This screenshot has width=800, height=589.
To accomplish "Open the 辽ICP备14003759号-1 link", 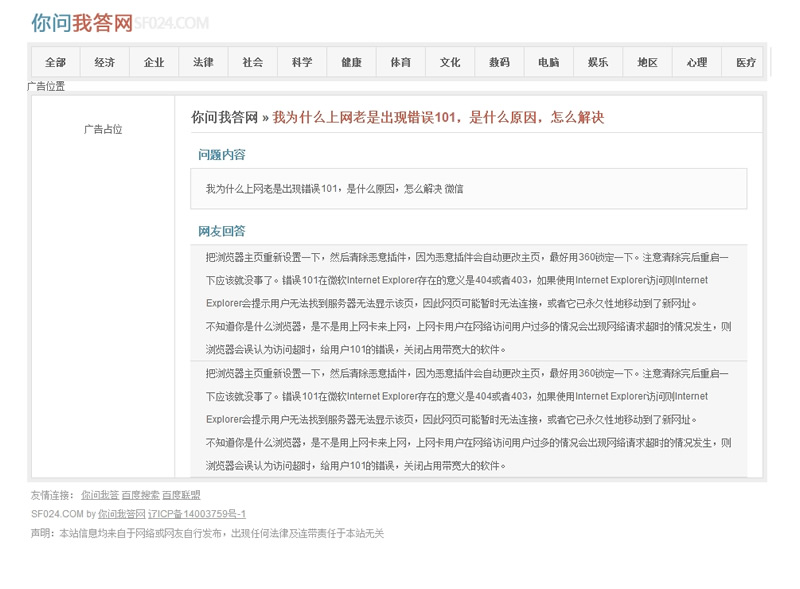I will pos(197,514).
